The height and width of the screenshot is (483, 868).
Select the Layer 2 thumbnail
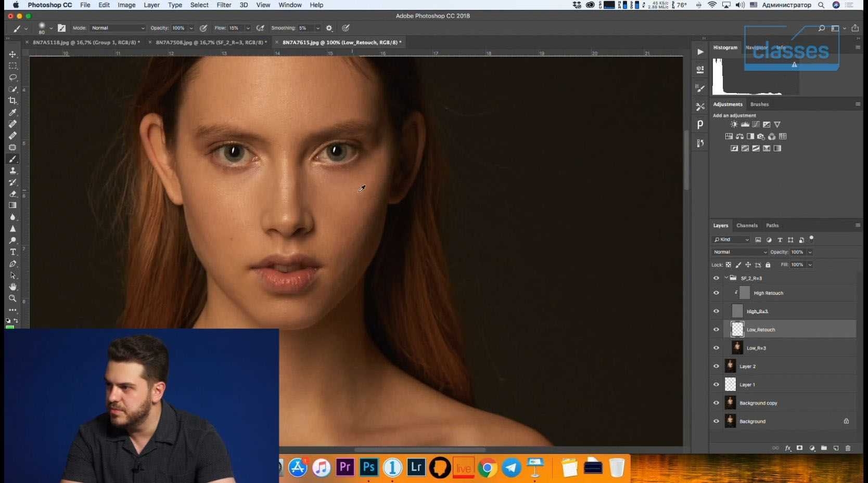click(x=730, y=366)
